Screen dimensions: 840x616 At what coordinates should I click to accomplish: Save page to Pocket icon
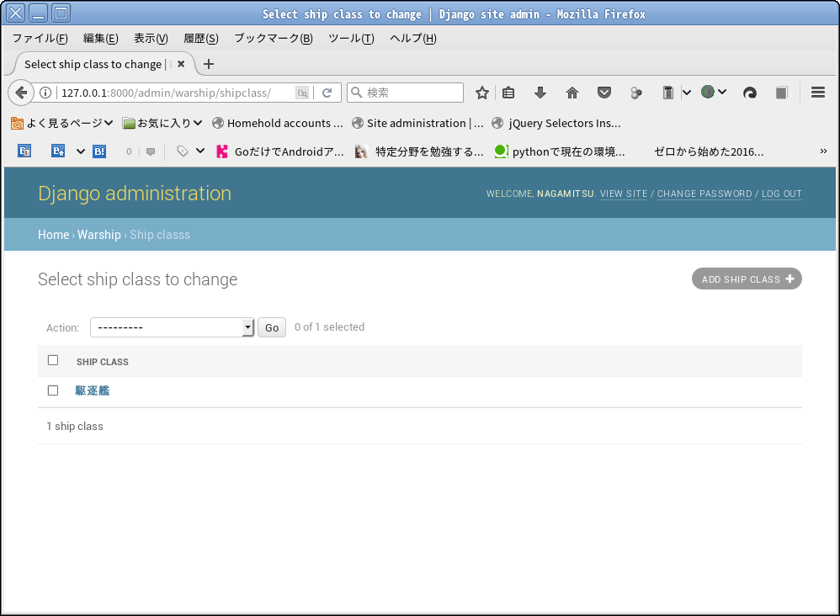coord(604,93)
